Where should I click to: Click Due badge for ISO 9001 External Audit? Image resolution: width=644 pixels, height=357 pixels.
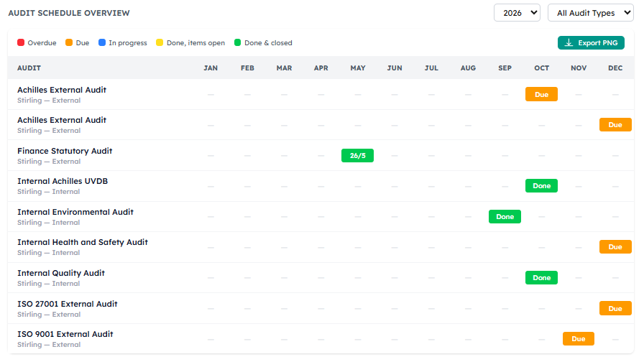579,338
